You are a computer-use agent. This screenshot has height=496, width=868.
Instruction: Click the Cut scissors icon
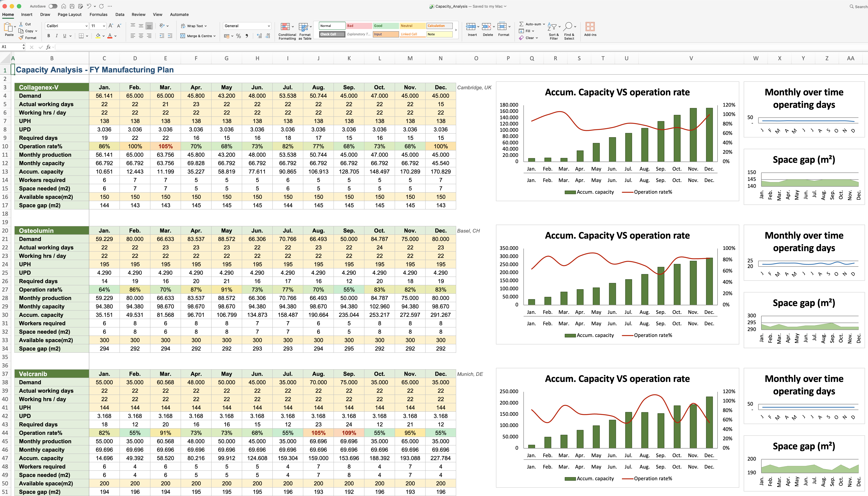click(21, 24)
